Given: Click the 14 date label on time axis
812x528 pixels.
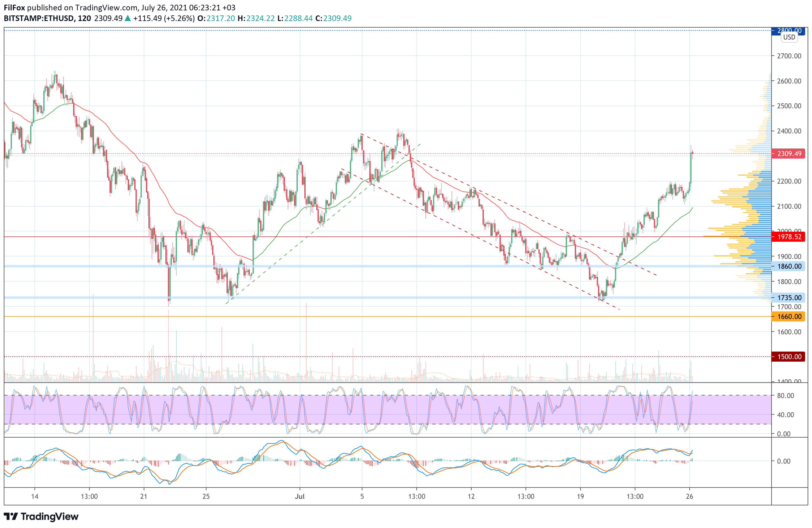Looking at the screenshot, I should [35, 496].
